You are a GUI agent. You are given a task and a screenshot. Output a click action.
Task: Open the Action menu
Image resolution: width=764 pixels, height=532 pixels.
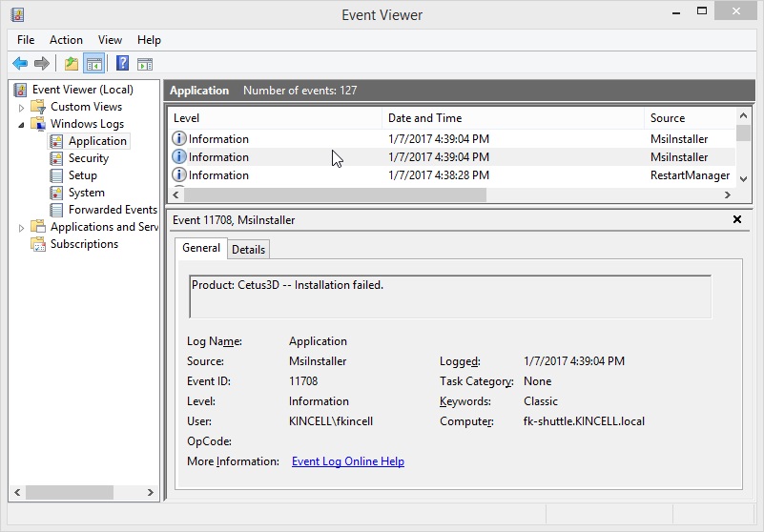66,40
